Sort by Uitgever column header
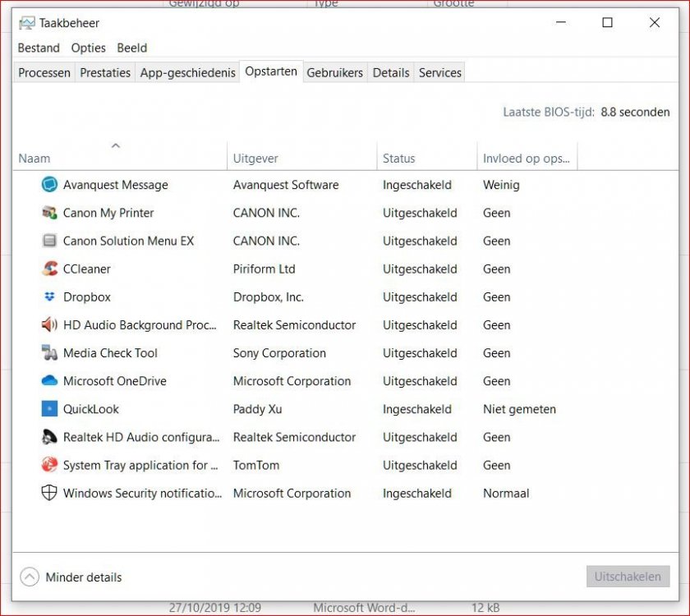Image resolution: width=690 pixels, height=616 pixels. (x=255, y=159)
